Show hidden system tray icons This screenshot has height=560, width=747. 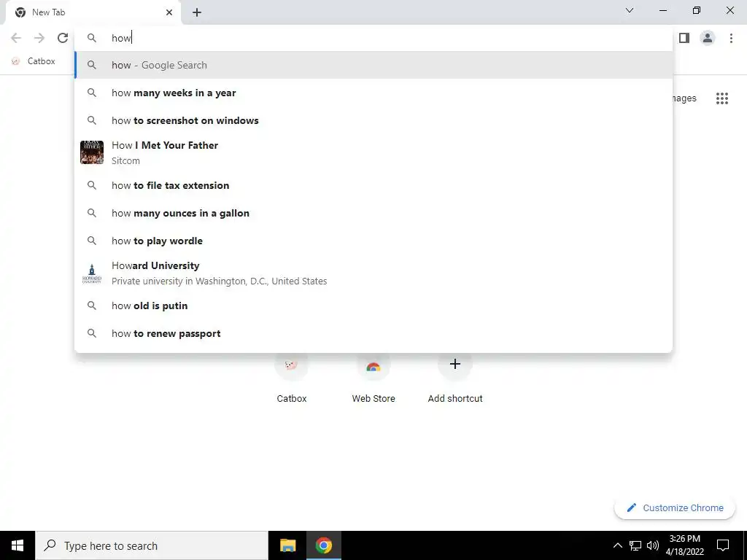(x=617, y=545)
